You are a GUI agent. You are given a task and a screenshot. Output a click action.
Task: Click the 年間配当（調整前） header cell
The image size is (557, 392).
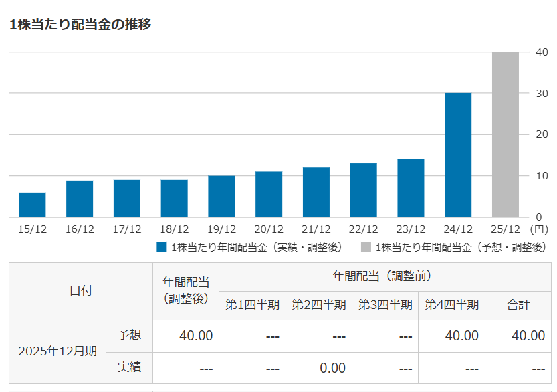tap(384, 275)
